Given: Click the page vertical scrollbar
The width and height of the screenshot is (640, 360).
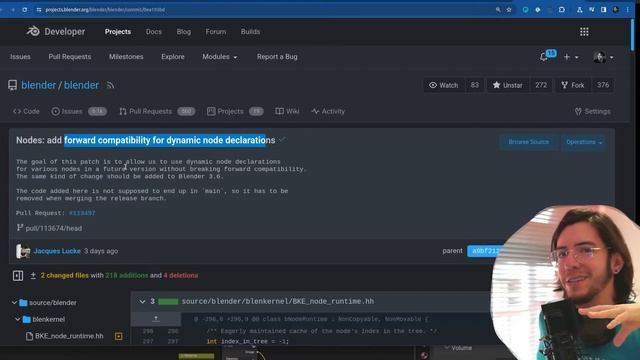Looking at the screenshot, I should 633,35.
